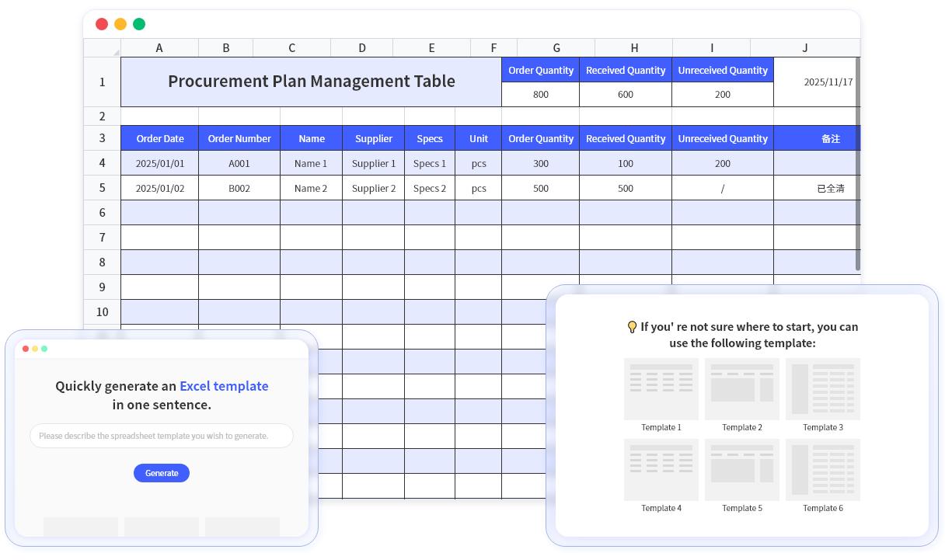Viewport: 952px width, 560px height.
Task: Select column A header
Action: [159, 48]
